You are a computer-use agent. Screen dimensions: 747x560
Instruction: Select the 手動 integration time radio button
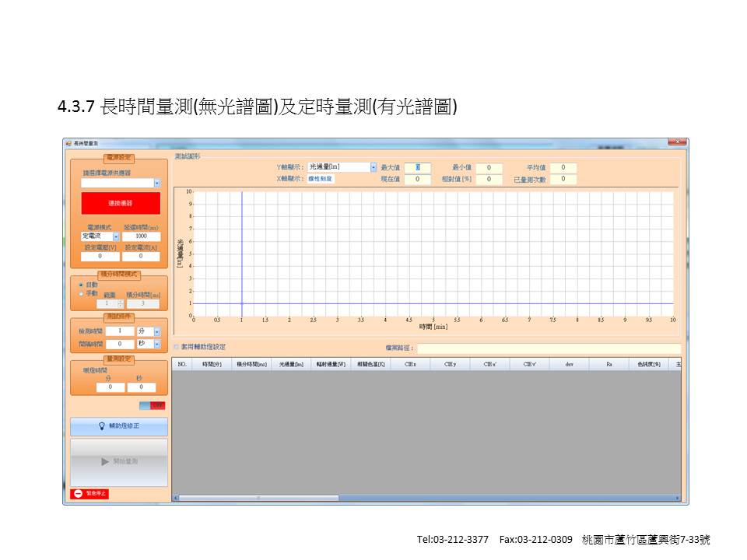[81, 293]
